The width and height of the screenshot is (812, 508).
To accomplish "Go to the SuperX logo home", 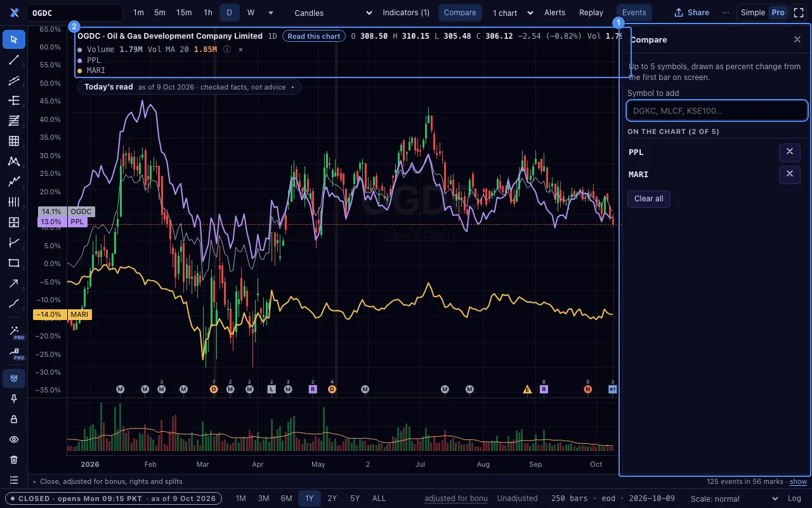I will coord(14,13).
